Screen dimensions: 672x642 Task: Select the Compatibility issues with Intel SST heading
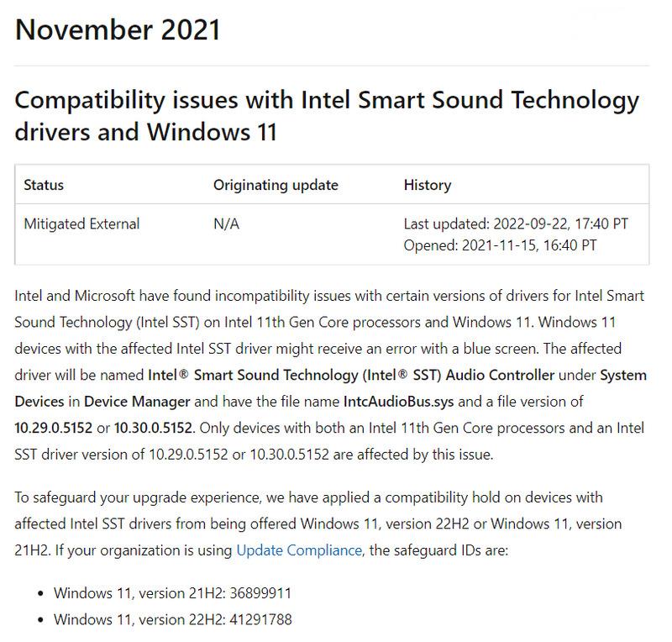click(328, 116)
